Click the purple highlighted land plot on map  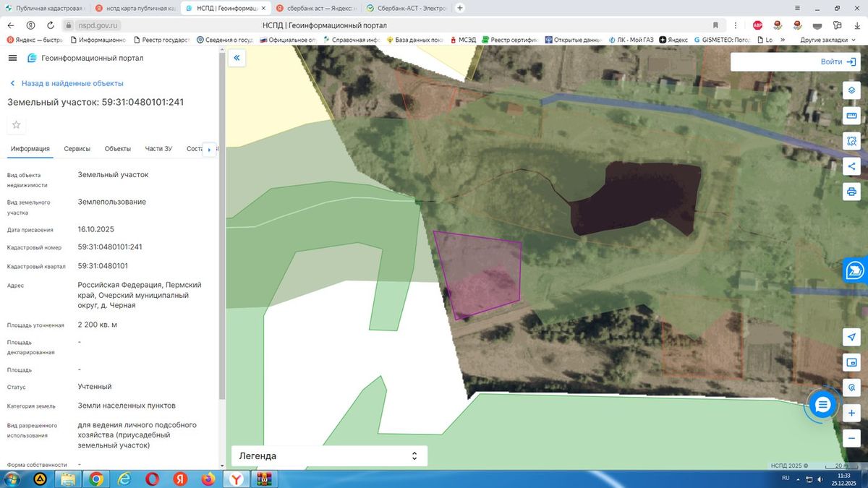pos(479,274)
